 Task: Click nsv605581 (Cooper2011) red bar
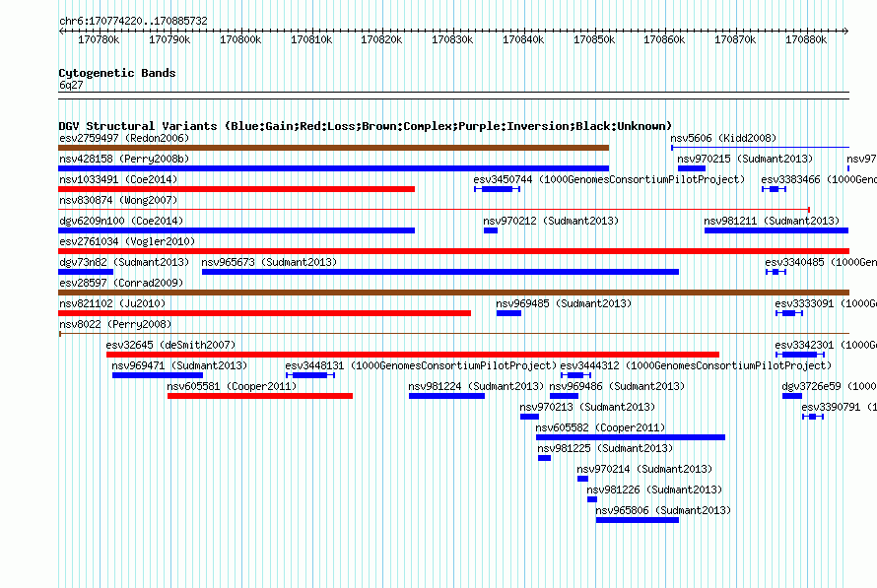[x=260, y=396]
